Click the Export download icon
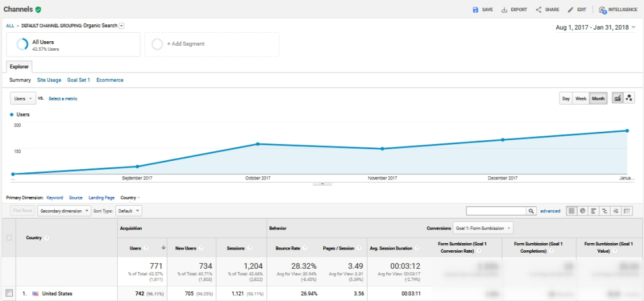Viewport: 644px width, 301px height. point(504,10)
